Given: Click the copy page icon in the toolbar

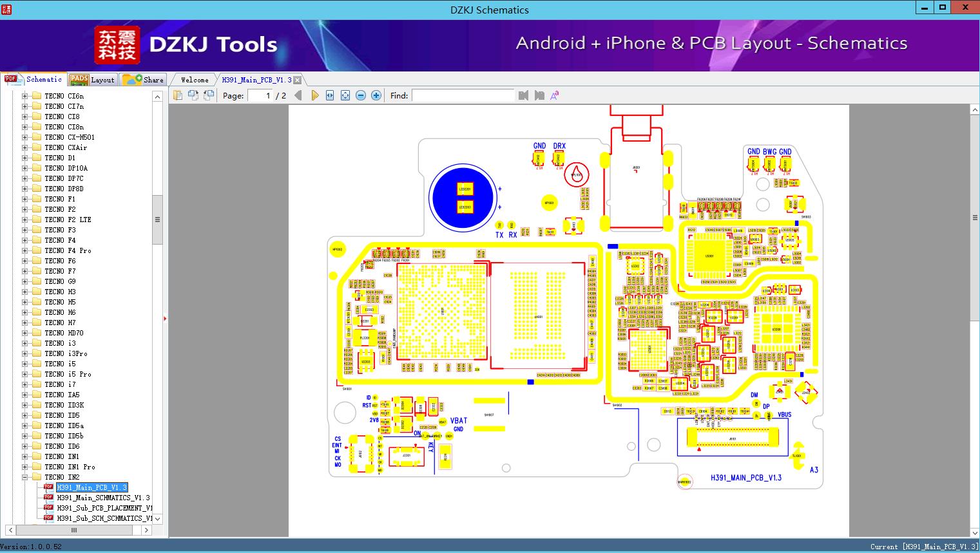Looking at the screenshot, I should (x=177, y=95).
